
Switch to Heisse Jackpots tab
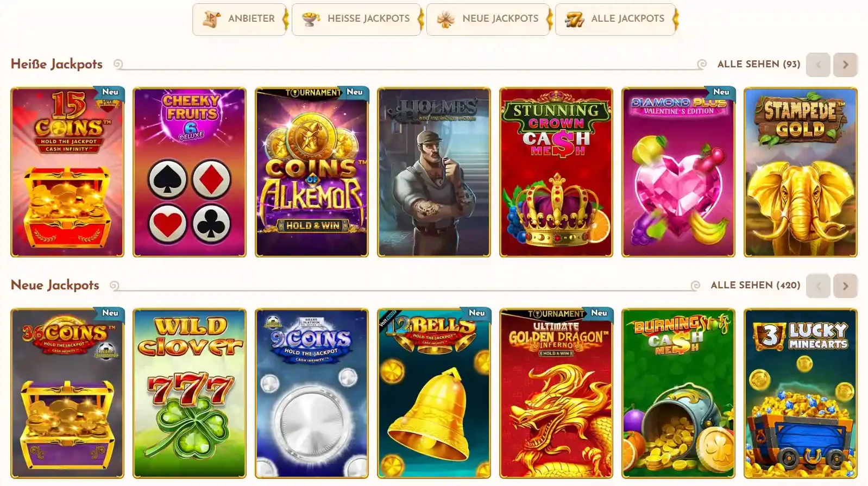click(x=356, y=19)
